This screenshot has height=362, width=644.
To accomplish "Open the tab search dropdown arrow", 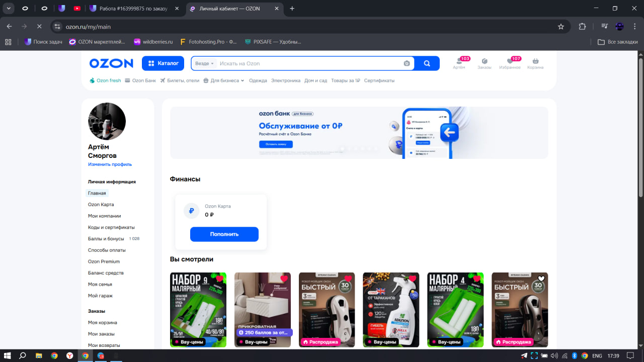I will point(9,9).
